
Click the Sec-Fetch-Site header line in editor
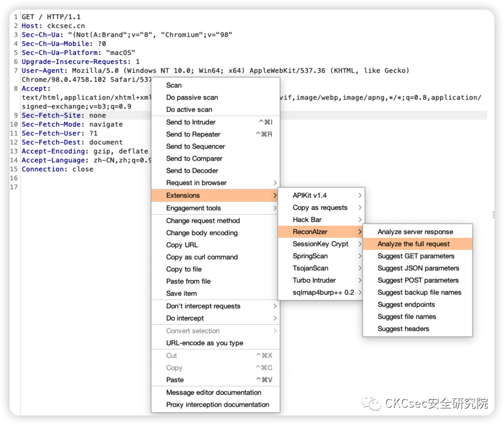[x=64, y=115]
